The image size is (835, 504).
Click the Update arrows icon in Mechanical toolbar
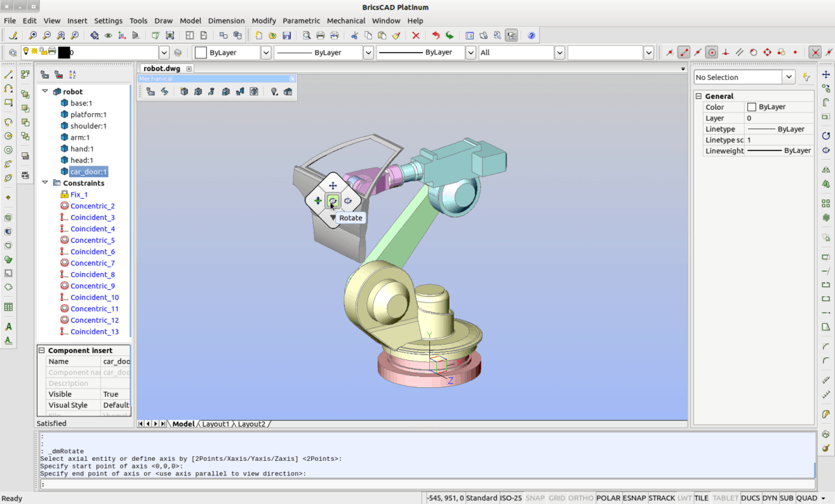(165, 91)
